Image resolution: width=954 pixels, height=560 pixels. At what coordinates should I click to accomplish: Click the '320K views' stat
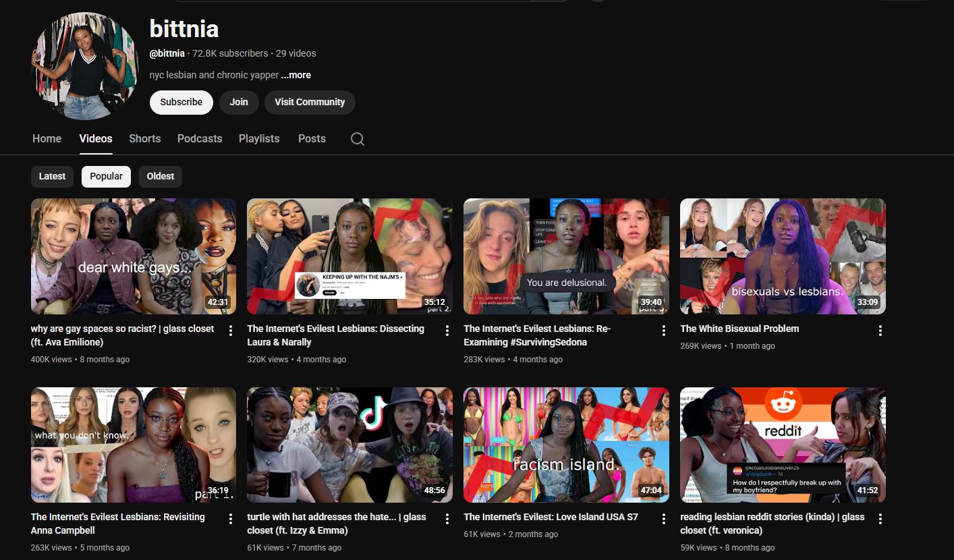click(x=267, y=360)
